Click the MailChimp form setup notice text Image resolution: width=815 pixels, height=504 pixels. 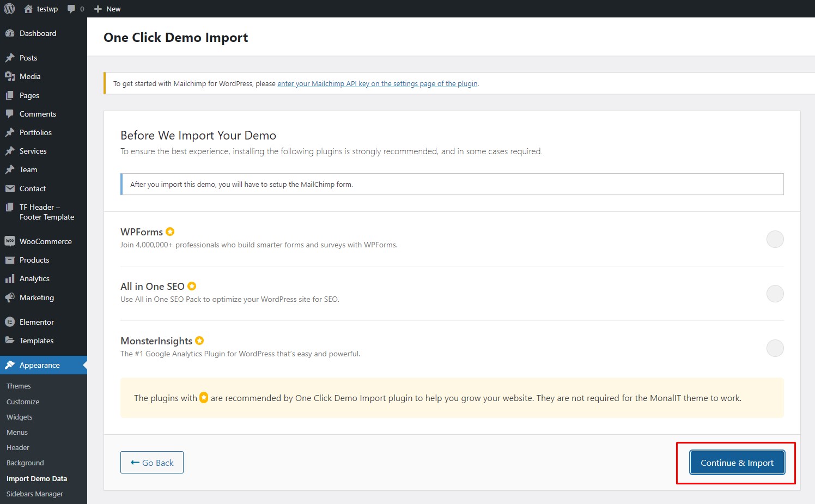[x=241, y=184]
